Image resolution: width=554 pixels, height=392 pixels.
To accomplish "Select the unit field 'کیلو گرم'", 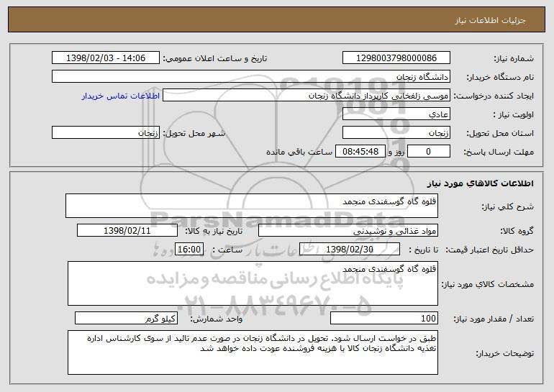I will tap(126, 318).
